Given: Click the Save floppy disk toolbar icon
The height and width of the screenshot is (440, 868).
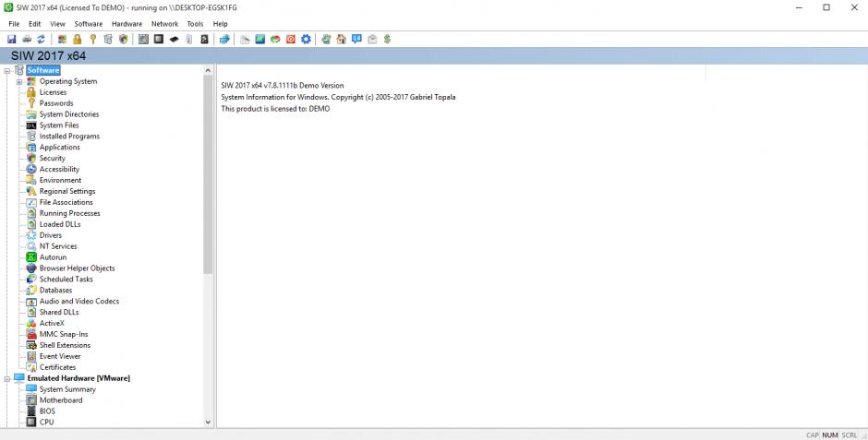Looking at the screenshot, I should tap(12, 40).
